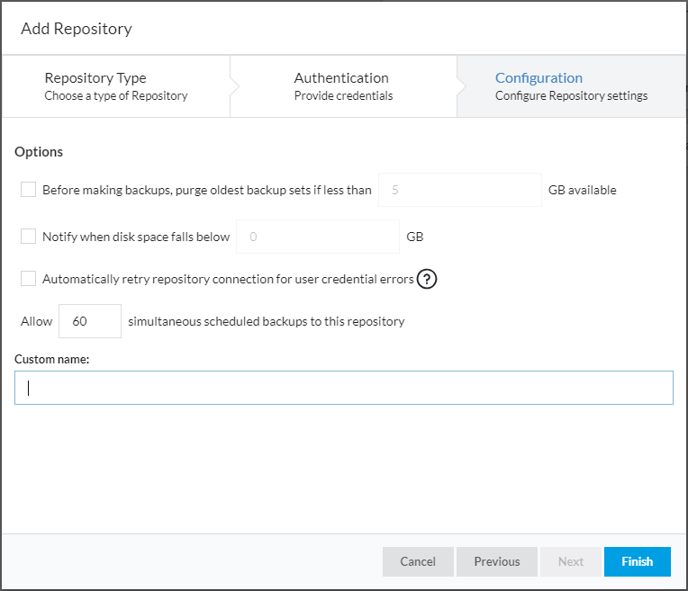Click the Cancel button
Image resolution: width=688 pixels, height=591 pixels.
[418, 562]
